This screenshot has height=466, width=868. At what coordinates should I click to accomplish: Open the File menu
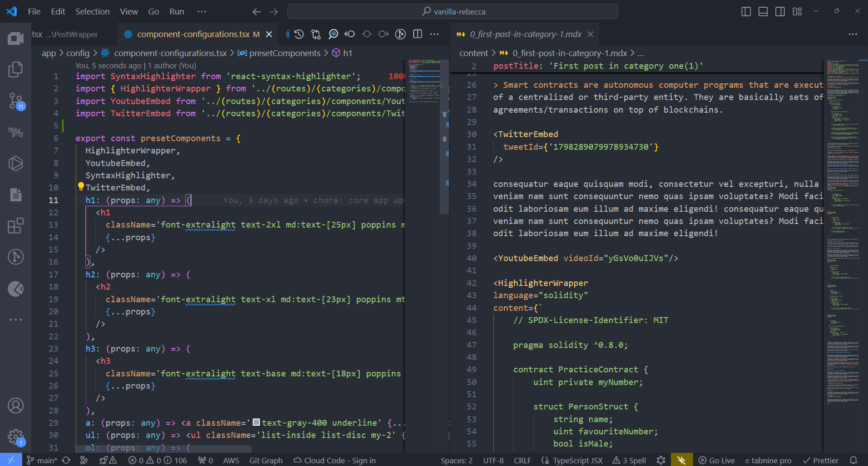click(34, 12)
